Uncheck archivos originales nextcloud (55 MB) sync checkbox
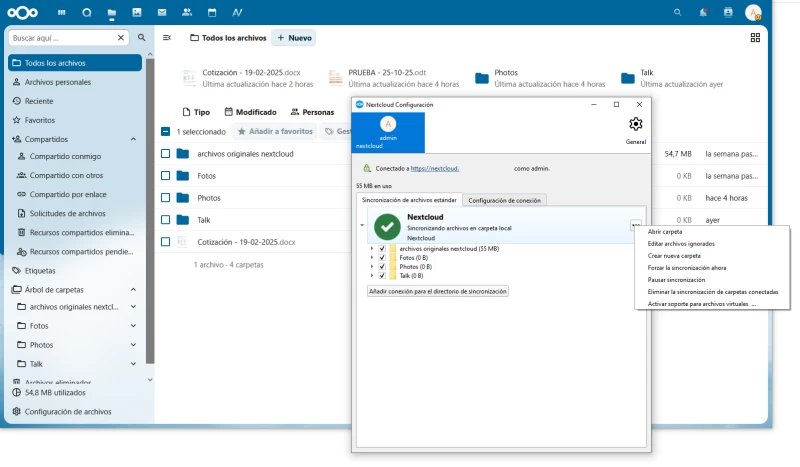Viewport: 800px width, 467px height. (382, 249)
